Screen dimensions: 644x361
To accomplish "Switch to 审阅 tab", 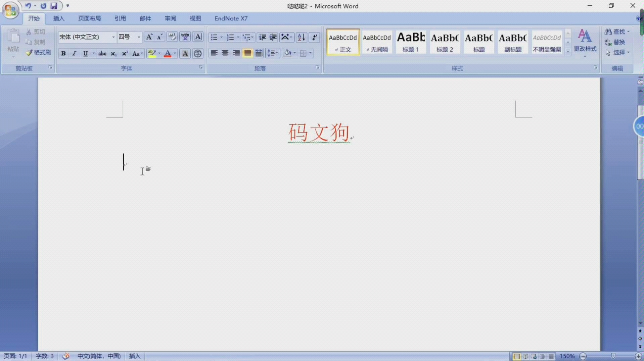I will pos(170,18).
